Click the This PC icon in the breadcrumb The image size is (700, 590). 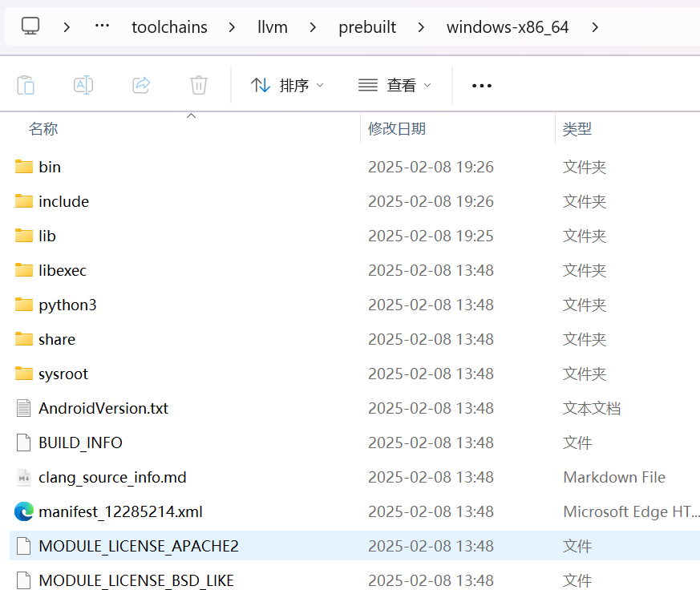coord(30,26)
